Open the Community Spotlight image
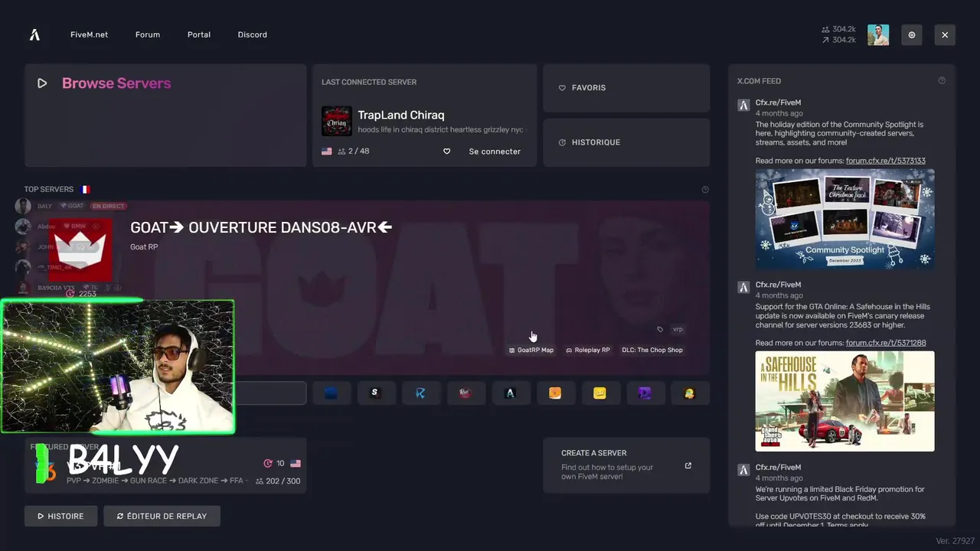 click(x=845, y=219)
